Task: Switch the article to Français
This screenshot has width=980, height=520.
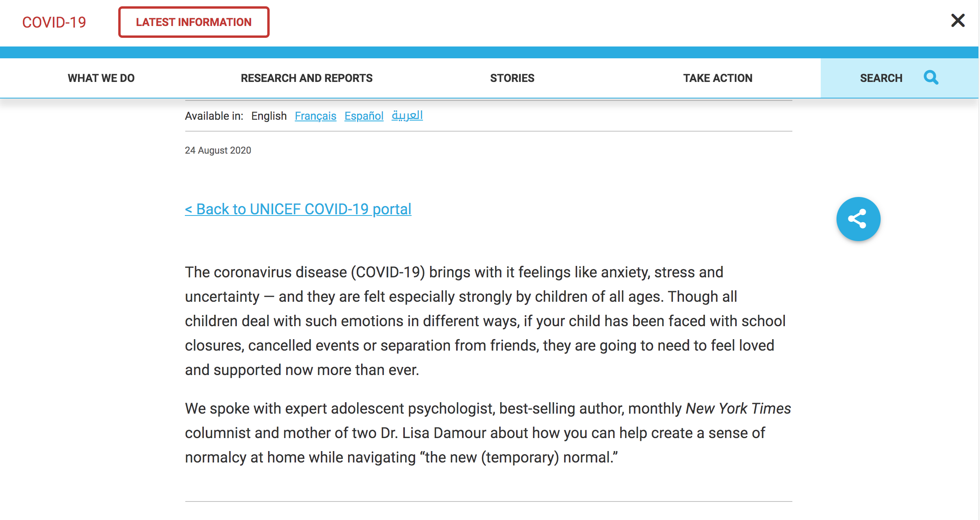Action: point(315,116)
